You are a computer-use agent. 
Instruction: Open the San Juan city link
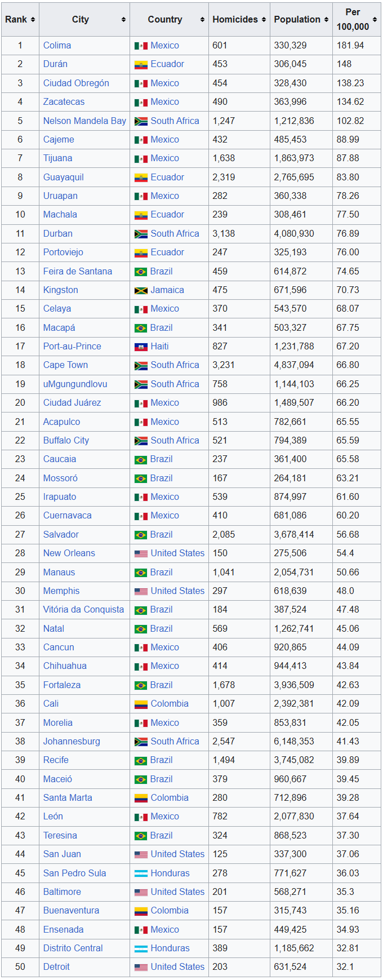pyautogui.click(x=62, y=854)
